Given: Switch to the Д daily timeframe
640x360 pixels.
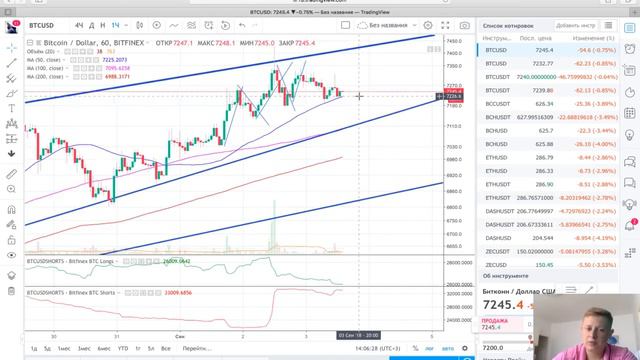Looking at the screenshot, I should pyautogui.click(x=92, y=25).
